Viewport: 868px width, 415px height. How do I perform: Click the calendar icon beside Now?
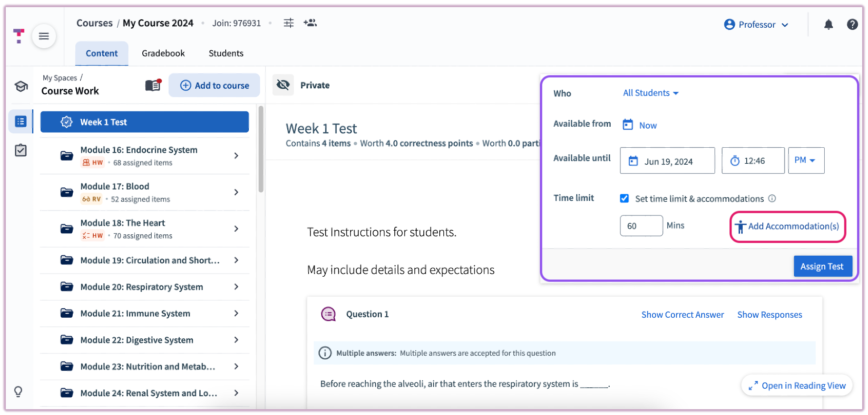click(628, 124)
